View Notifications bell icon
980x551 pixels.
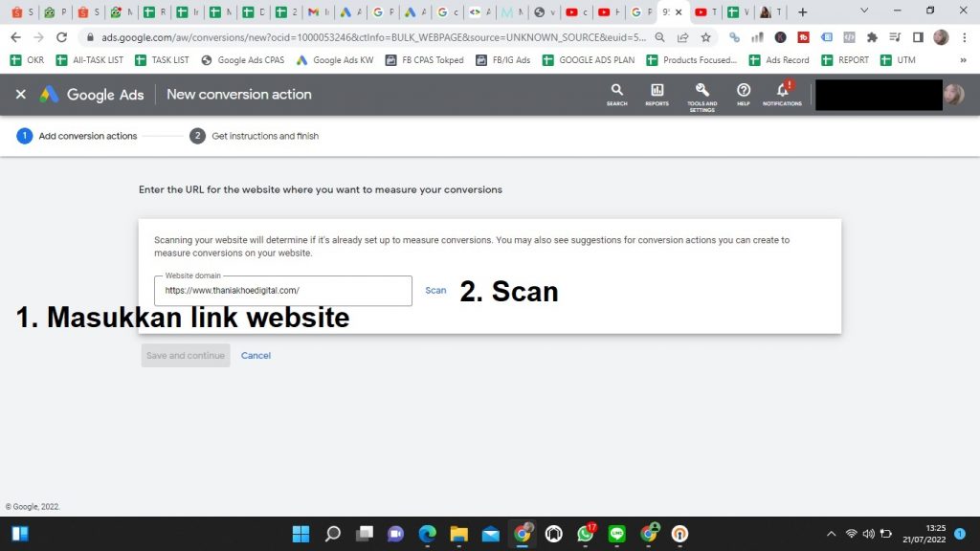[782, 92]
